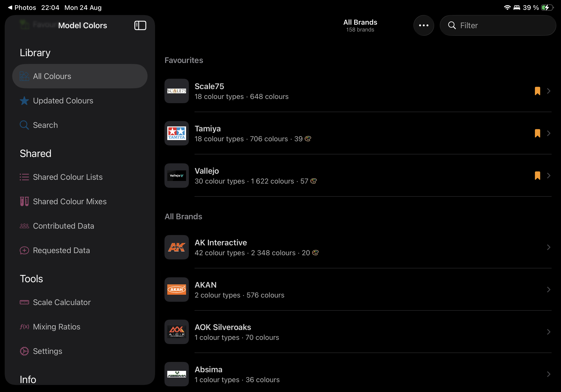Click the Model Colors sidebar title
561x392 pixels.
83,25
